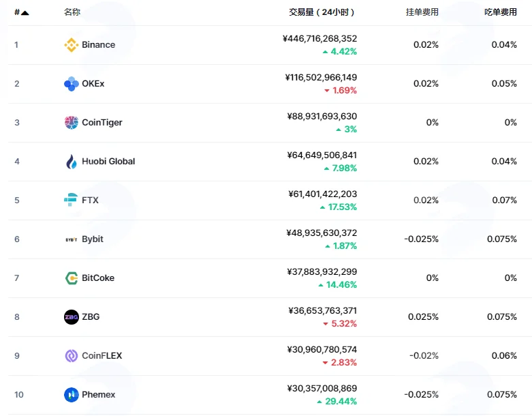Image resolution: width=532 pixels, height=416 pixels.
Task: Open the Binance exchange link
Action: tap(98, 45)
